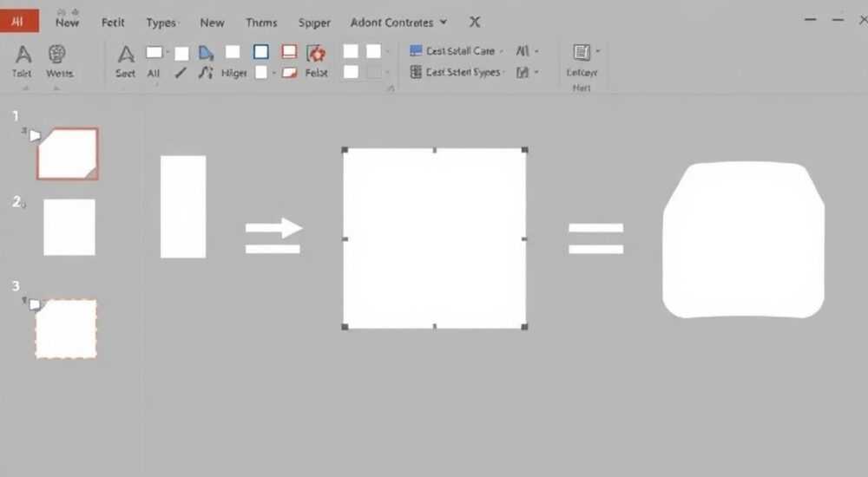Viewport: 868px width, 477px height.
Task: Select the blue freeform shape icon
Action: pos(206,53)
